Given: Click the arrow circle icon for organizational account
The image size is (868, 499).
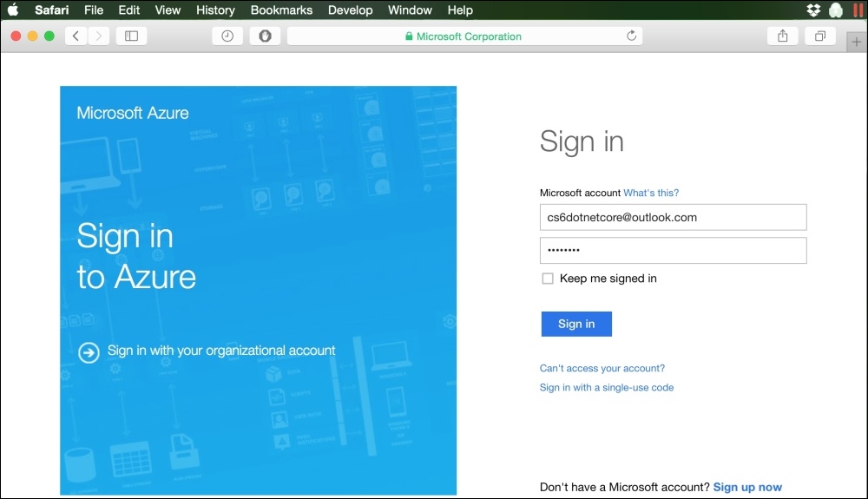Looking at the screenshot, I should (89, 352).
